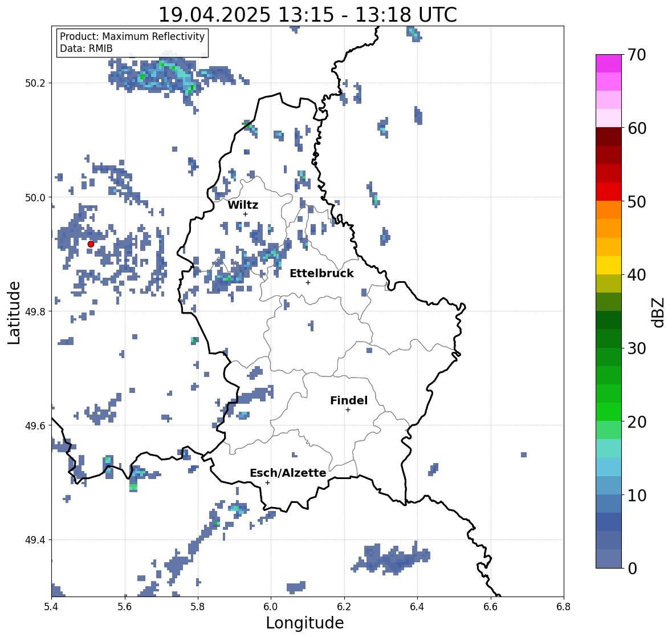This screenshot has height=637, width=672.
Task: Click the longitude tick label 5.4
Action: click(51, 607)
